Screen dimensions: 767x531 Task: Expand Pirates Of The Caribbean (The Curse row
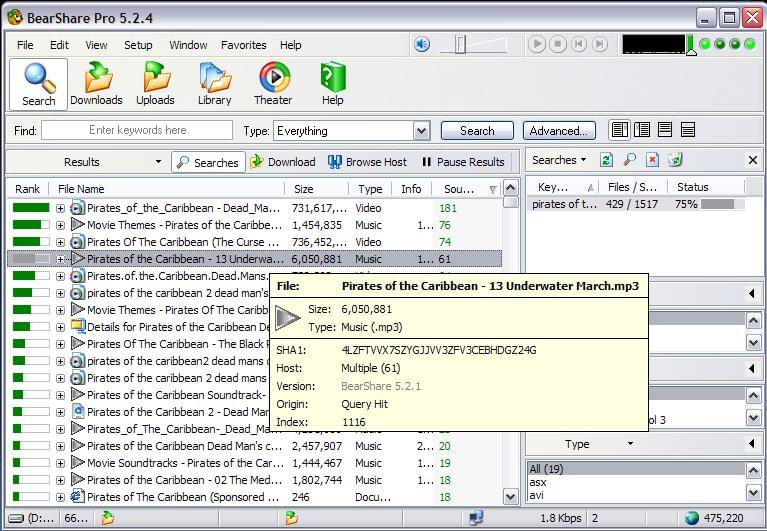point(60,243)
